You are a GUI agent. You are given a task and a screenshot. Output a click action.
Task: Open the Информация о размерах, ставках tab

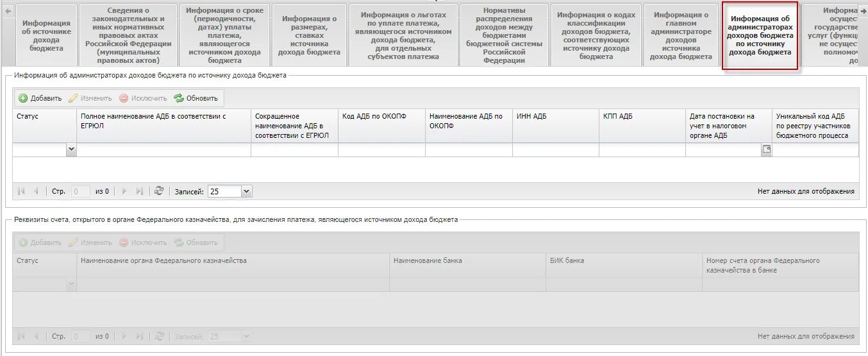(309, 35)
